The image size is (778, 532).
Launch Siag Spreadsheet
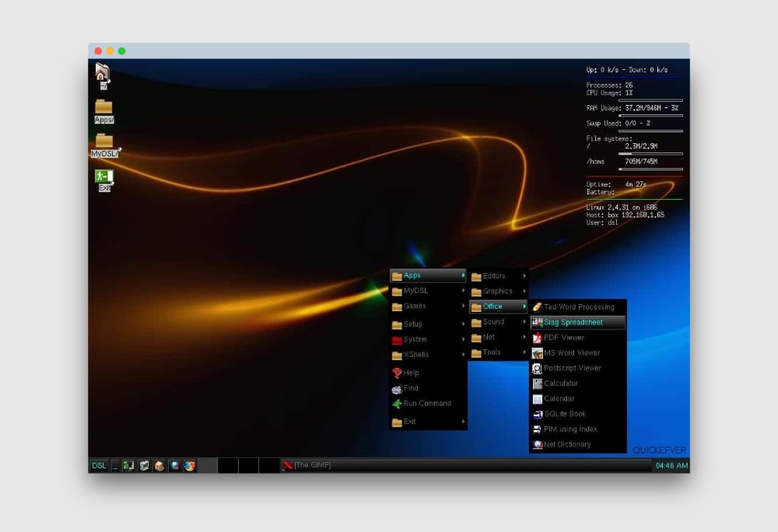[x=577, y=322]
